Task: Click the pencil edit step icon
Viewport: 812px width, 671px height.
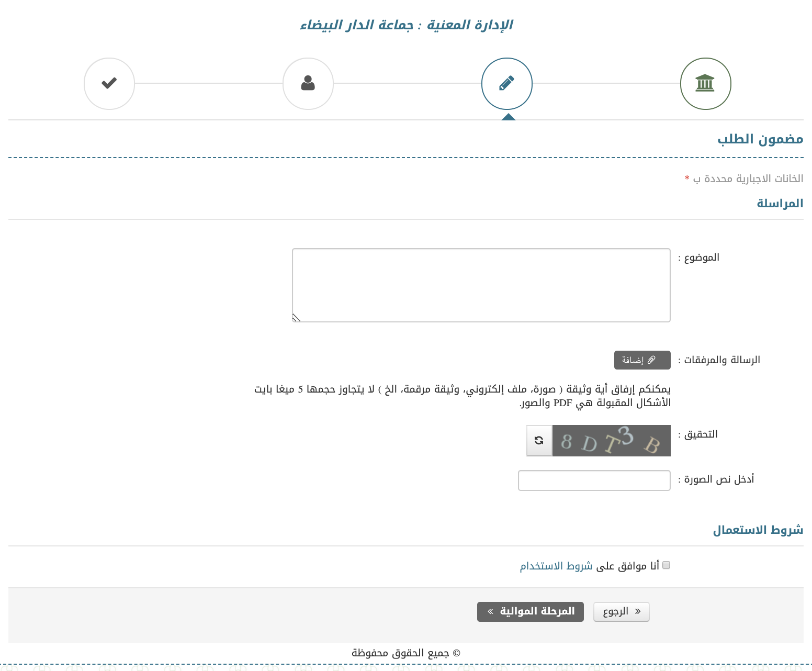Action: (x=506, y=84)
